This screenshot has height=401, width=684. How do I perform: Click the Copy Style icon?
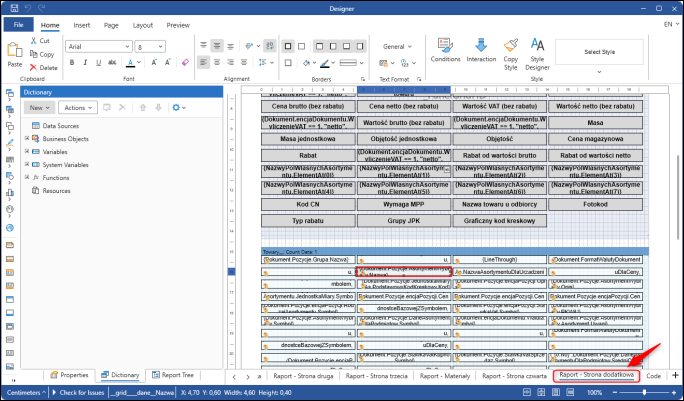[x=510, y=52]
